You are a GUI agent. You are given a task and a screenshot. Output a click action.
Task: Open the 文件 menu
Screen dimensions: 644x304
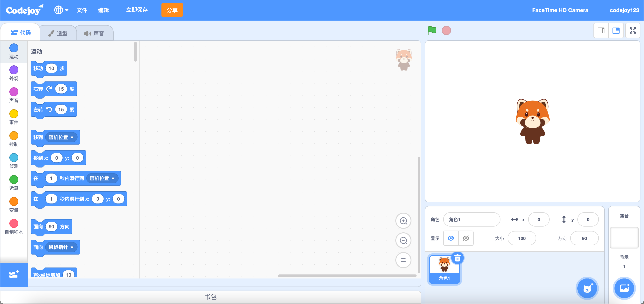click(82, 10)
